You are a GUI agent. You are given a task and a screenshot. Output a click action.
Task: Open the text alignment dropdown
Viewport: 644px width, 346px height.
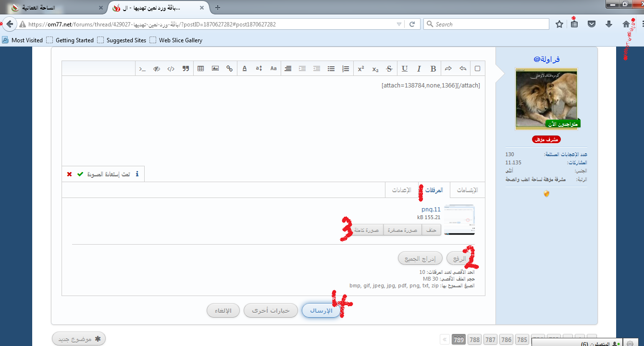tap(288, 69)
